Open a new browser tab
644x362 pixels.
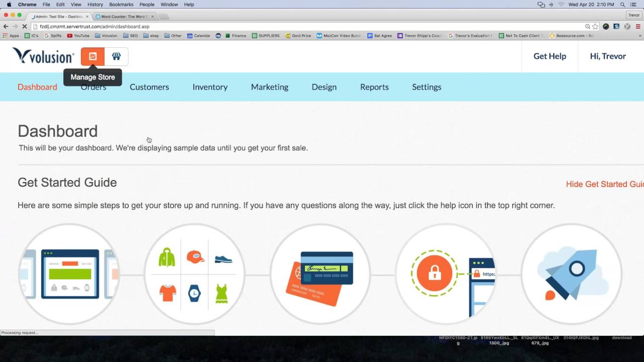164,17
